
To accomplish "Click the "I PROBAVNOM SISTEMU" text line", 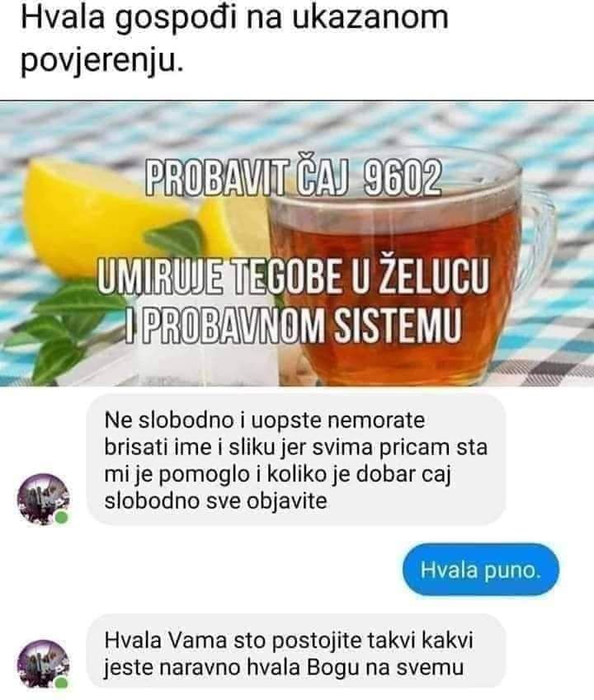I will click(294, 324).
